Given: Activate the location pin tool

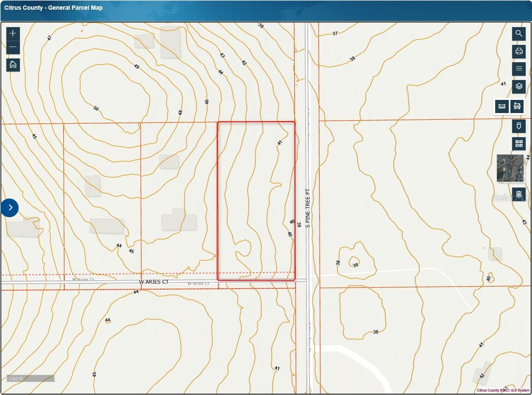Looking at the screenshot, I should 519,126.
